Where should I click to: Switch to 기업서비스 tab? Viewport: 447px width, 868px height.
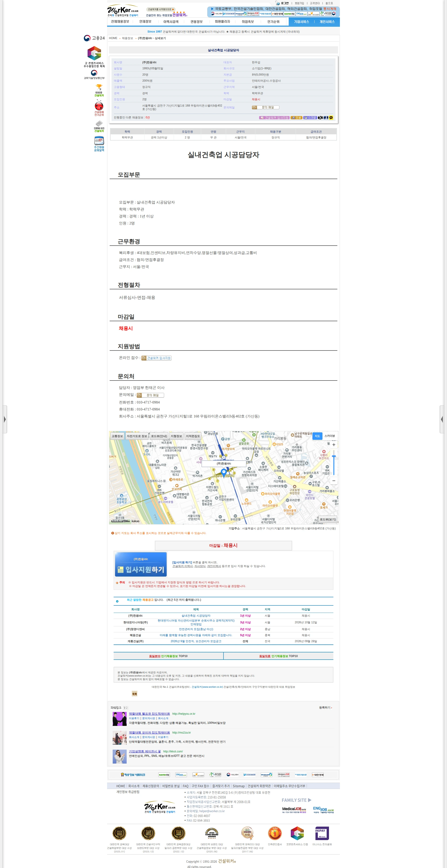point(301,22)
